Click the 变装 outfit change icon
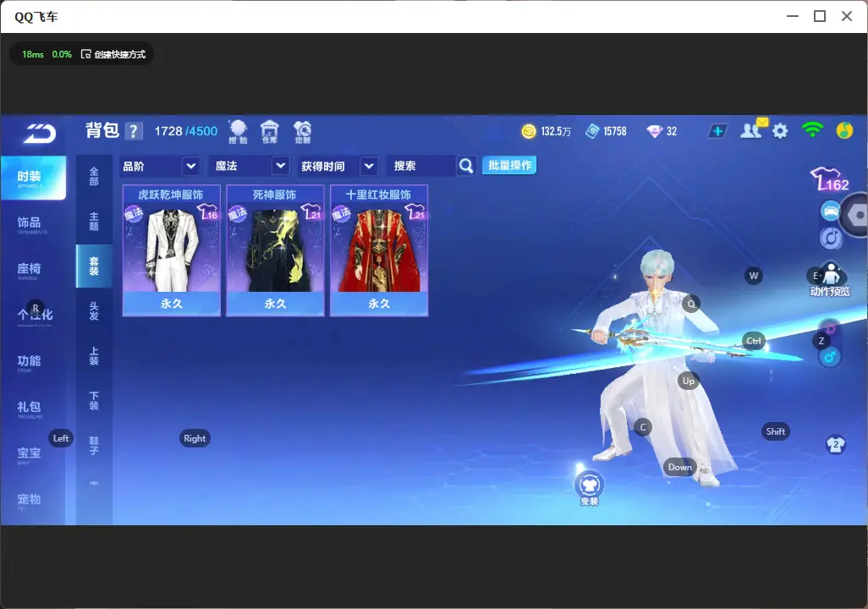This screenshot has height=609, width=868. click(x=589, y=488)
